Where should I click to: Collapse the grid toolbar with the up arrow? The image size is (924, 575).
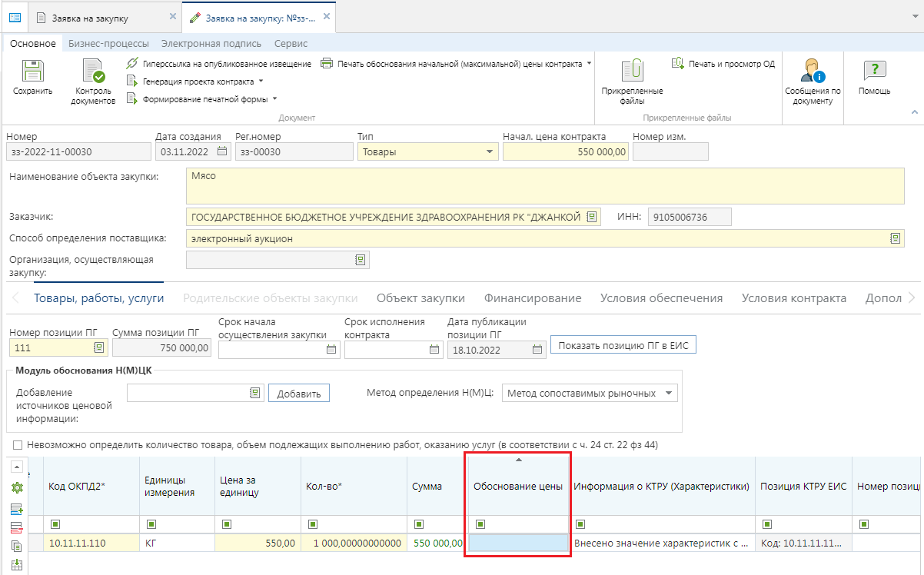(x=16, y=467)
